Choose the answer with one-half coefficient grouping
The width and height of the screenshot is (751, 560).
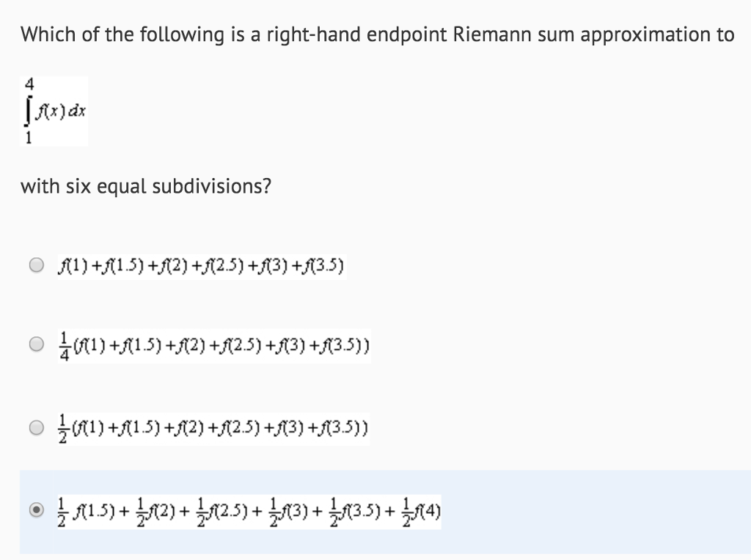213,427
